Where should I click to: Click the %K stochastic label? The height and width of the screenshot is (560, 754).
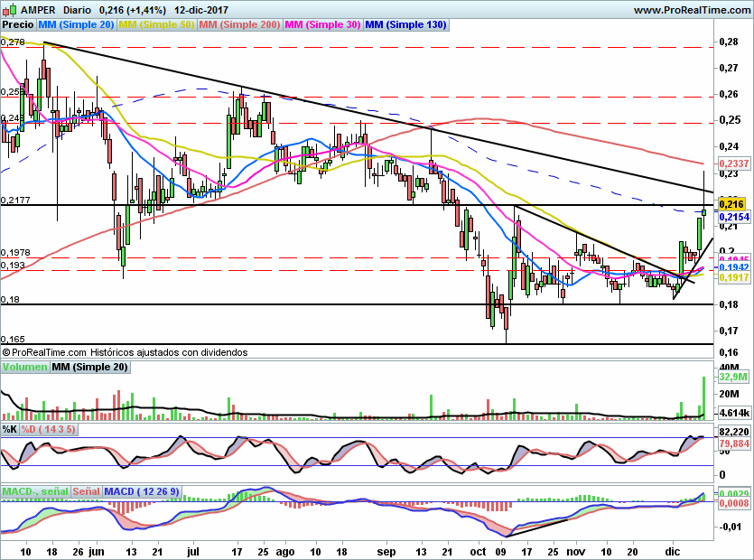click(10, 429)
